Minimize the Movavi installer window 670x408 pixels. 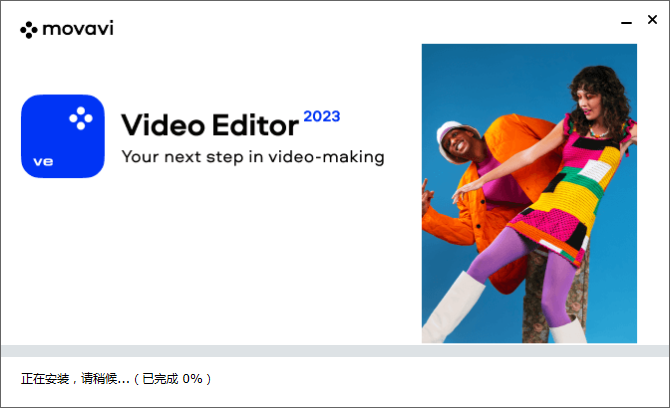(626, 22)
